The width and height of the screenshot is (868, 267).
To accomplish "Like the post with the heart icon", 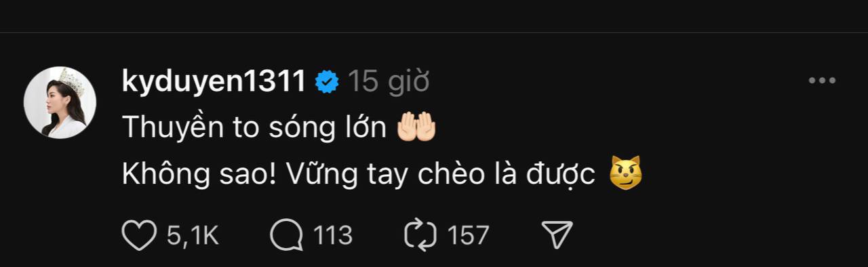I will click(138, 235).
